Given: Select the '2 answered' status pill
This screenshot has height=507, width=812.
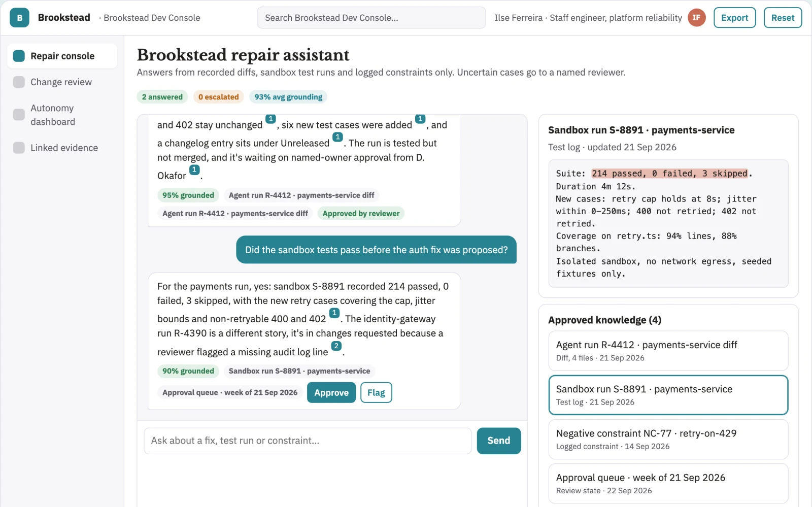Looking at the screenshot, I should point(162,97).
